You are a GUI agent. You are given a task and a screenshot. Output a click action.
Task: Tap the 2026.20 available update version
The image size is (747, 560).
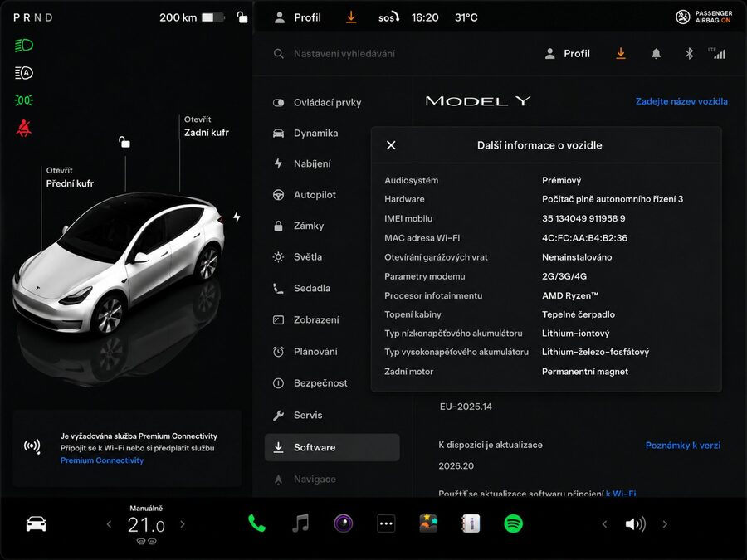coord(456,465)
